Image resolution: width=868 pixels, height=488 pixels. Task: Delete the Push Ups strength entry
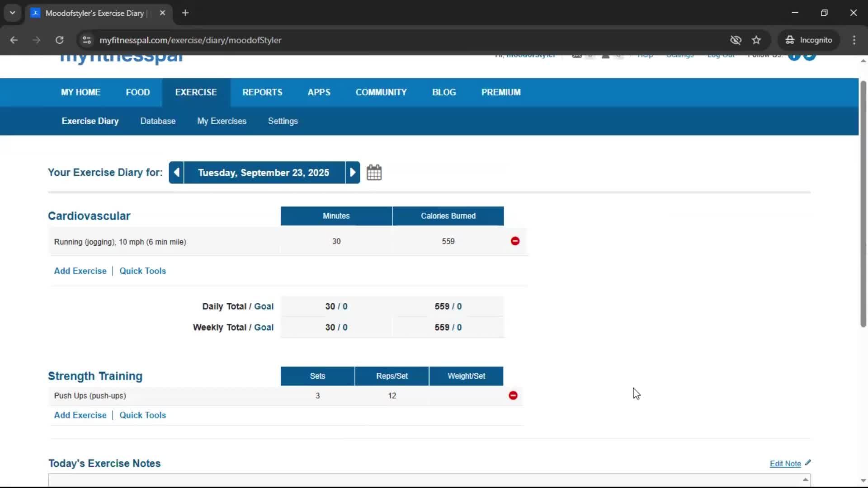point(513,396)
